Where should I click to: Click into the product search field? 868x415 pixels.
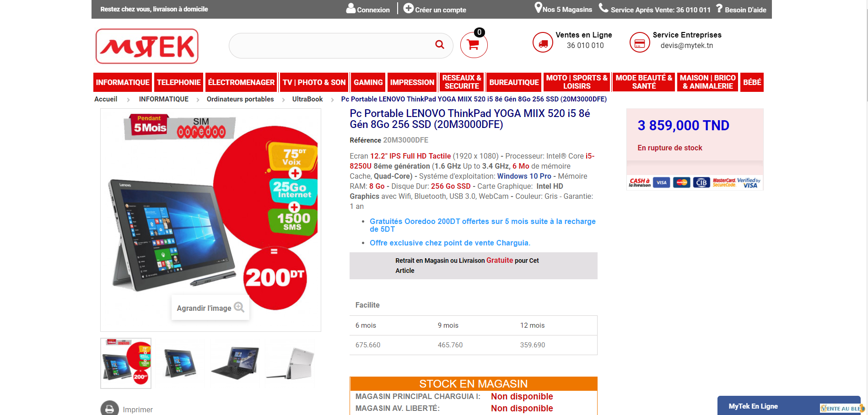pyautogui.click(x=332, y=45)
